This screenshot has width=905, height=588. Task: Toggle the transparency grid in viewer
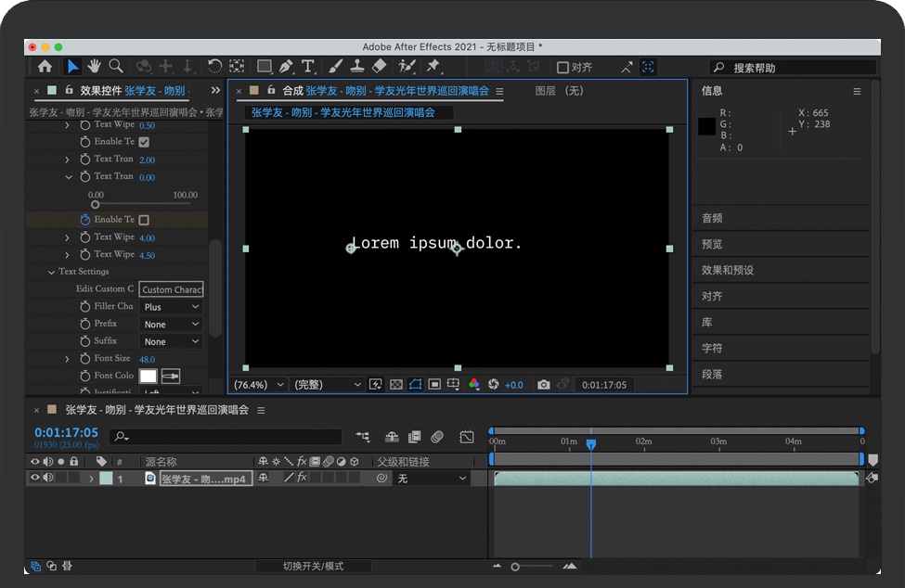click(x=395, y=385)
